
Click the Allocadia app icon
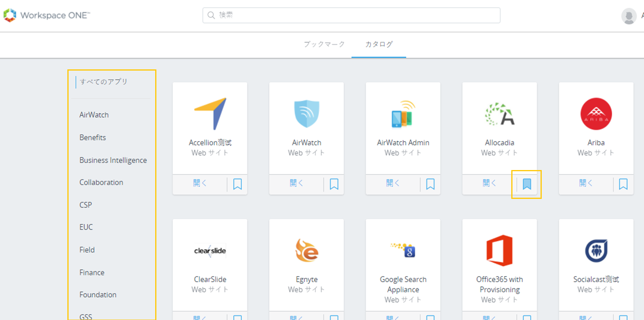[500, 114]
